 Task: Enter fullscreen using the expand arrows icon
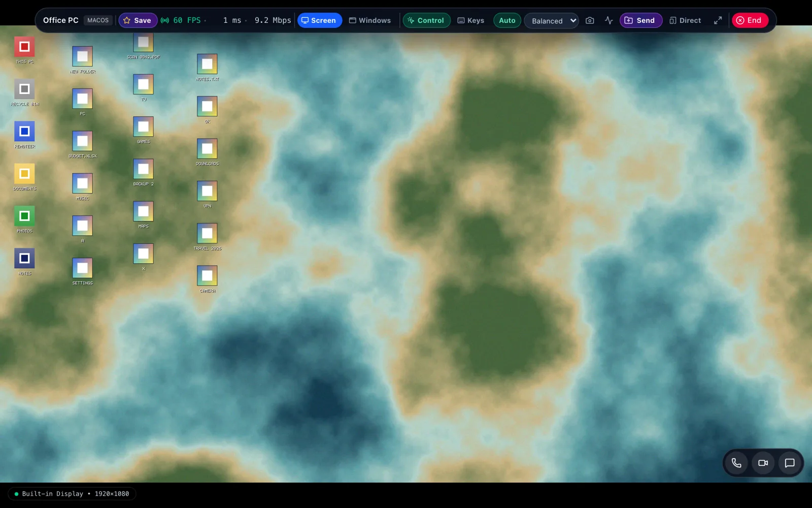tap(718, 20)
